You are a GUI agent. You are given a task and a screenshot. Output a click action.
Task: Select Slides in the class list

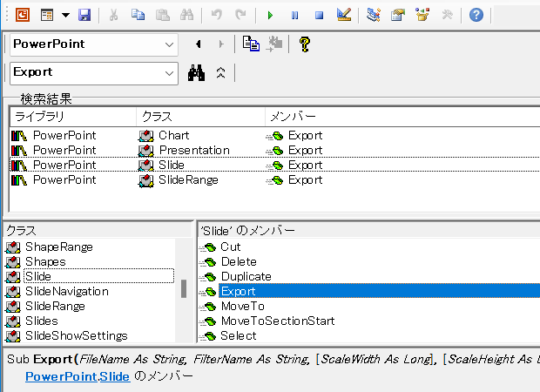pyautogui.click(x=42, y=321)
